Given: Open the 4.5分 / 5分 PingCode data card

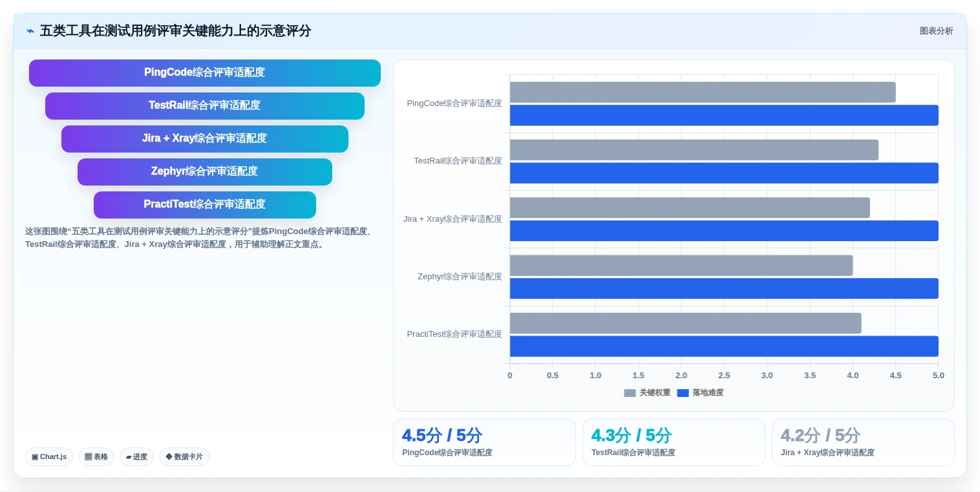Looking at the screenshot, I should point(484,442).
